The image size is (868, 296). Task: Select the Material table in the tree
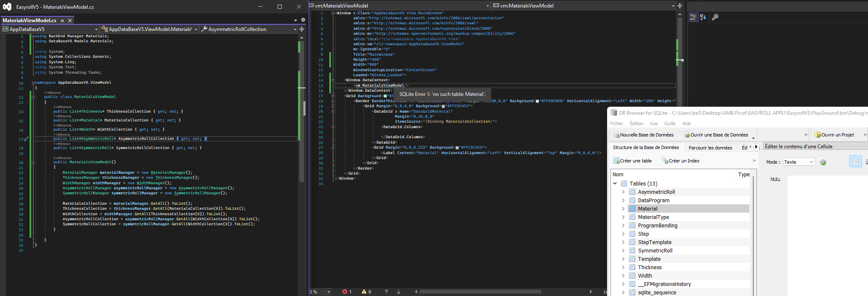point(647,209)
